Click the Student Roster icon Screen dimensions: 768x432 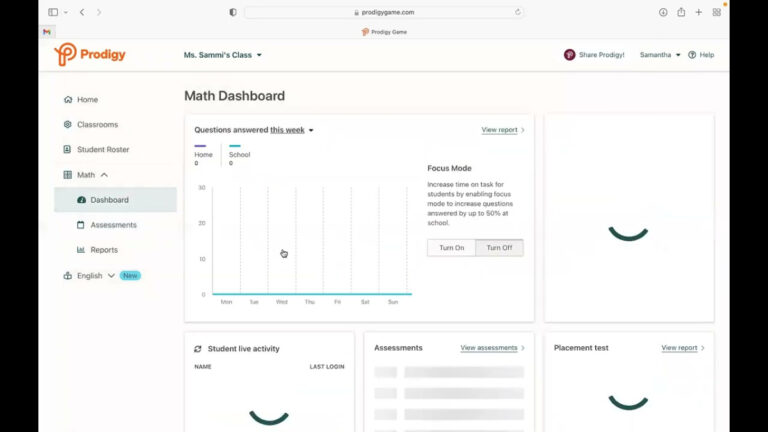click(67, 149)
